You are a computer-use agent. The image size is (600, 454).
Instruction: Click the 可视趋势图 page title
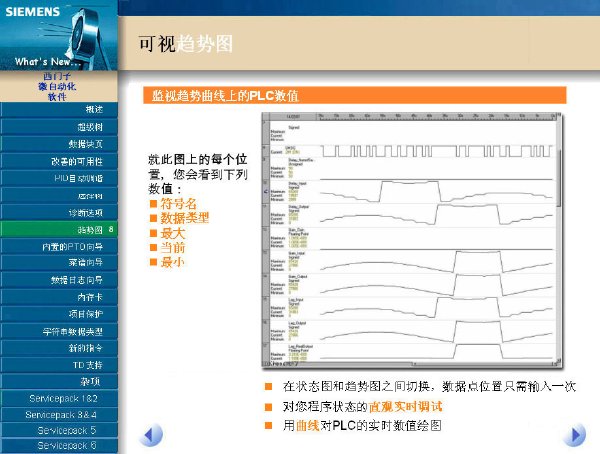click(186, 44)
